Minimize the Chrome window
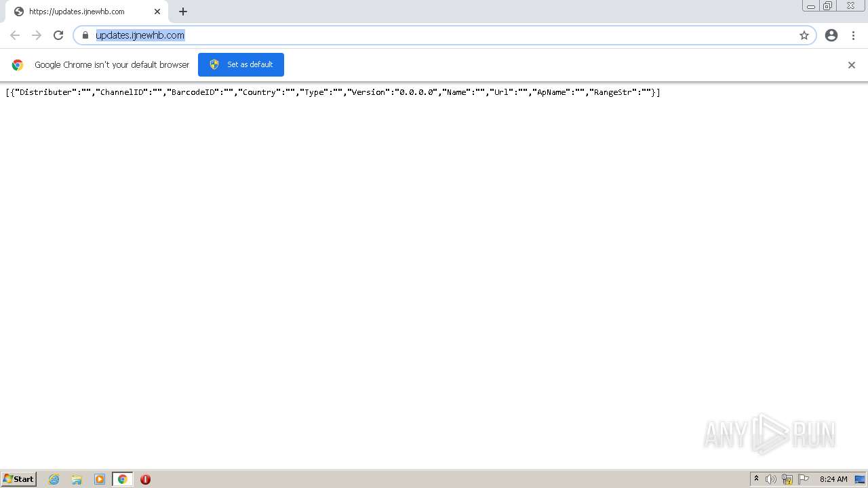 (x=811, y=6)
